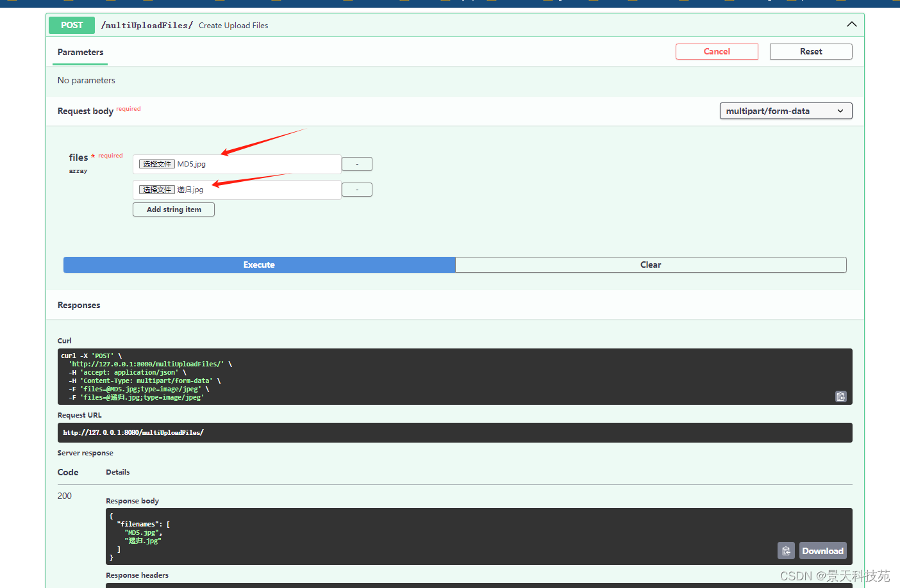
Task: Choose file button for MD5.jpg row
Action: (x=157, y=164)
